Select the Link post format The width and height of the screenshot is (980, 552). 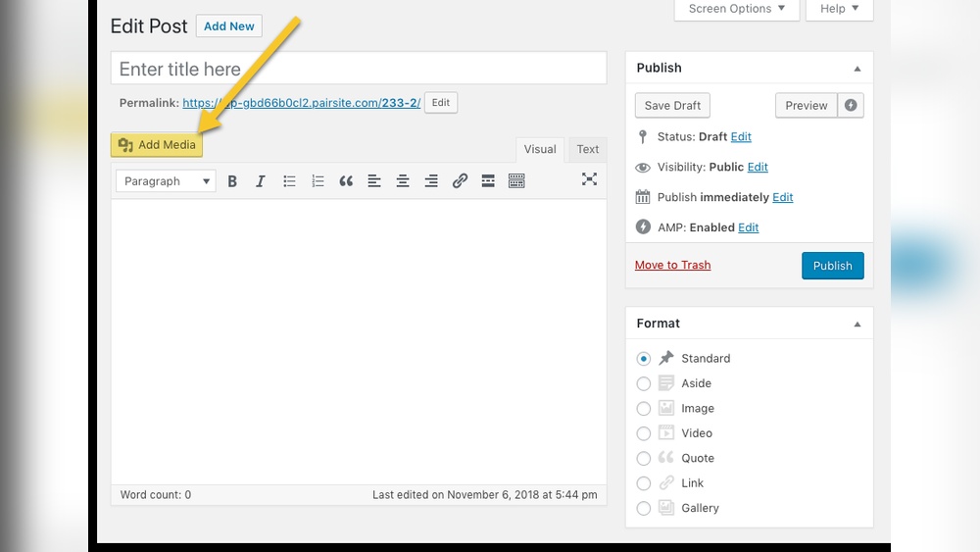click(643, 483)
